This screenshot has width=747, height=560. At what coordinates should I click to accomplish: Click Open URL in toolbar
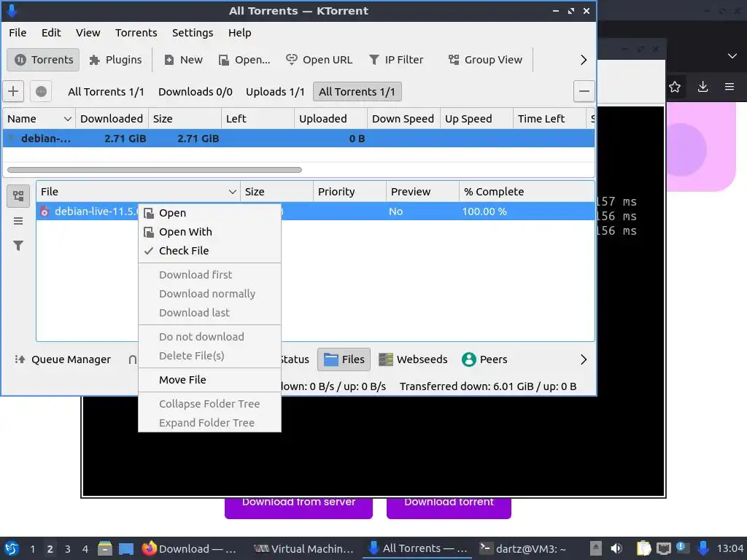(319, 60)
